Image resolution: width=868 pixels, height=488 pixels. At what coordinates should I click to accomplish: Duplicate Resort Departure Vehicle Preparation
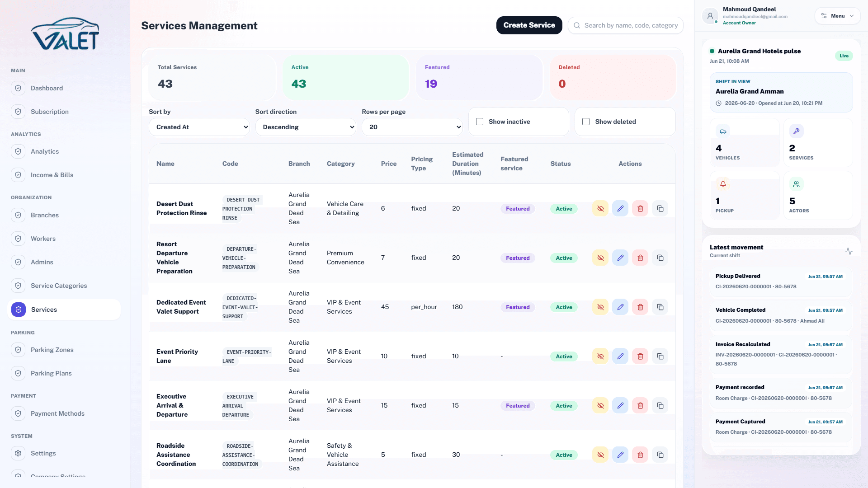(660, 258)
